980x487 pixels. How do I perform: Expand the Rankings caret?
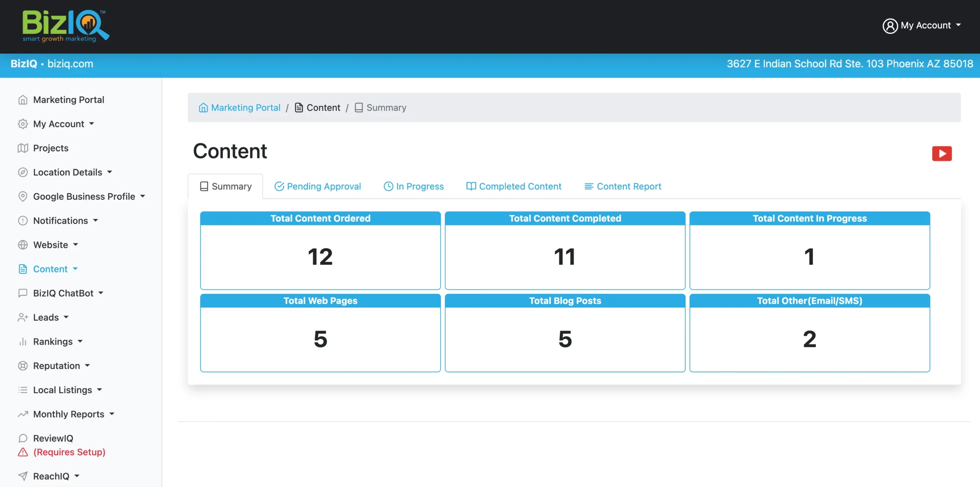pos(80,341)
